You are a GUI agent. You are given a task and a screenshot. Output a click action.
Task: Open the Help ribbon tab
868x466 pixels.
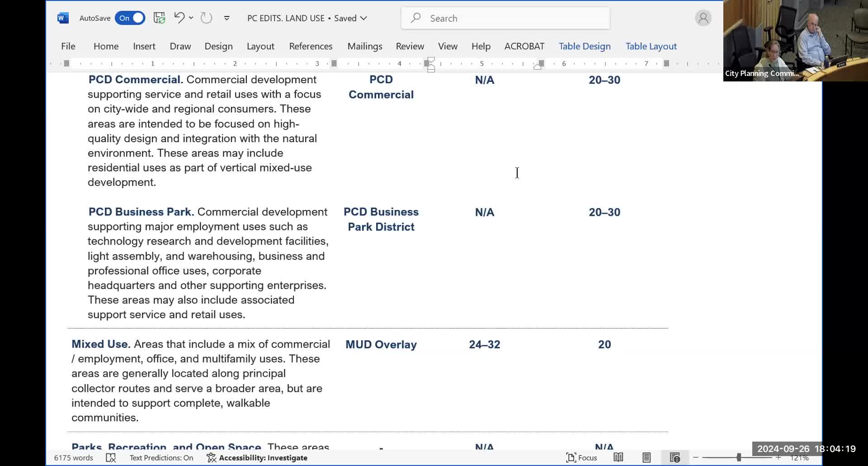481,46
